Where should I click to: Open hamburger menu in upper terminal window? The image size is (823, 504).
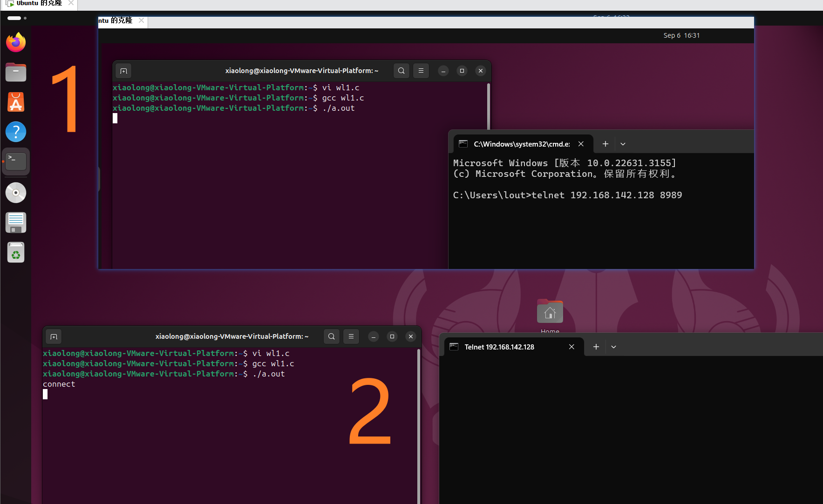(x=421, y=71)
